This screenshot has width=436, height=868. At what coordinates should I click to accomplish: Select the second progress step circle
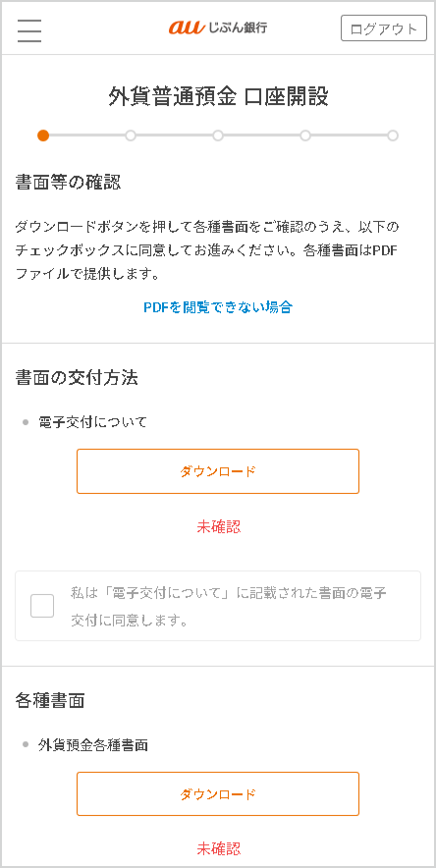[x=131, y=136]
